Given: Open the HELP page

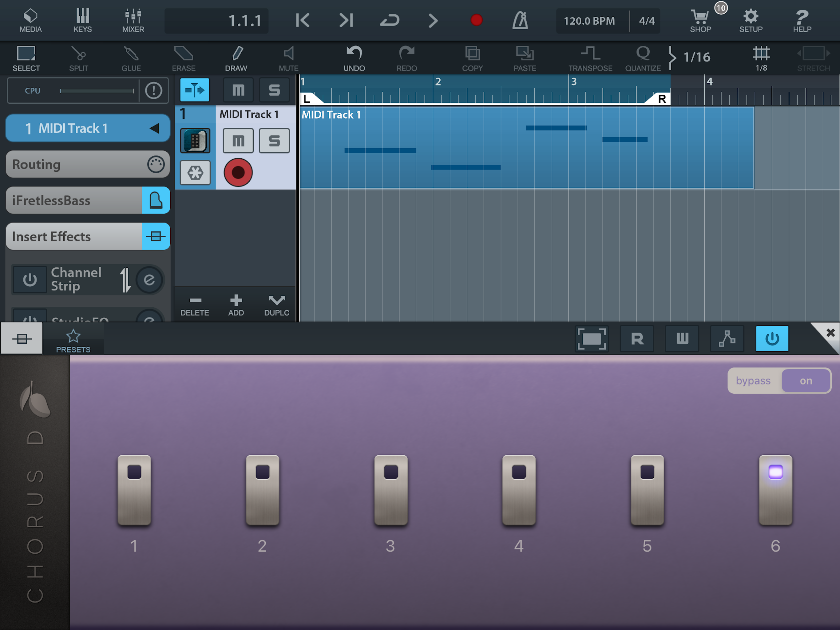Looking at the screenshot, I should pos(802,21).
